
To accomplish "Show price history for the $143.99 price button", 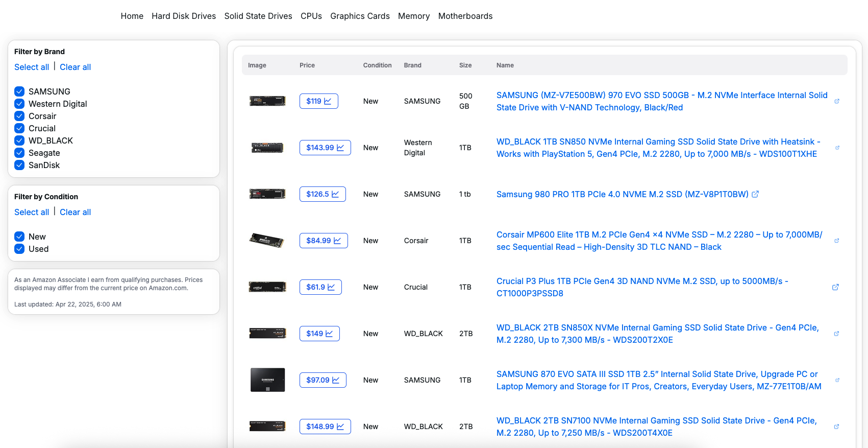I will [325, 148].
